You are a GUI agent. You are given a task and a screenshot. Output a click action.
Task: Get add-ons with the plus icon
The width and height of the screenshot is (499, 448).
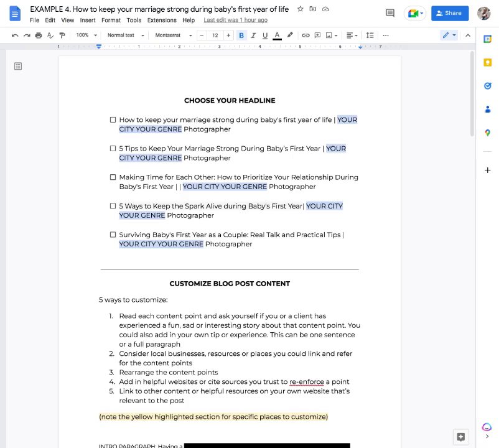click(x=488, y=170)
